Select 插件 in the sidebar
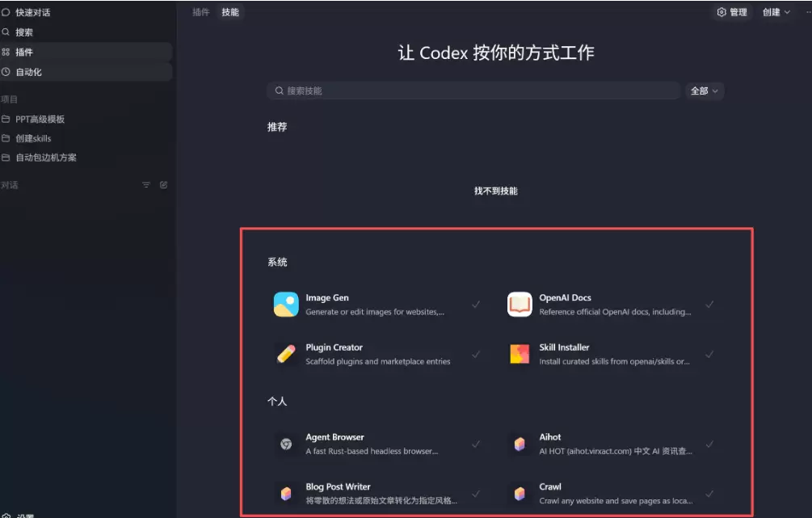The width and height of the screenshot is (812, 518). coord(86,52)
